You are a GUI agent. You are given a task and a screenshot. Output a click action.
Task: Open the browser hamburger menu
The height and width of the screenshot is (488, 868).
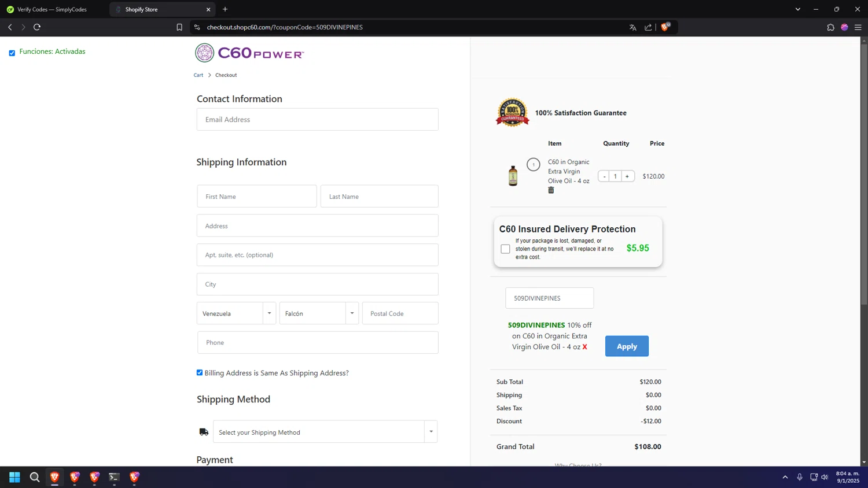click(858, 27)
